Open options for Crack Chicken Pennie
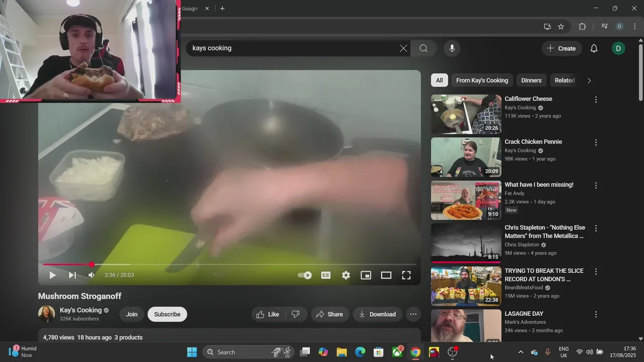 pos(596,142)
